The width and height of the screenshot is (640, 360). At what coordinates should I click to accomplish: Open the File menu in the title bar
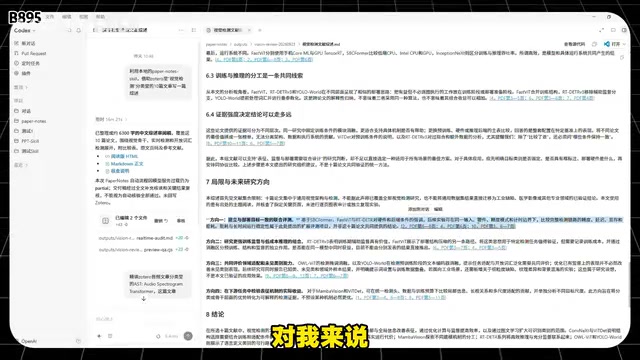(50, 17)
